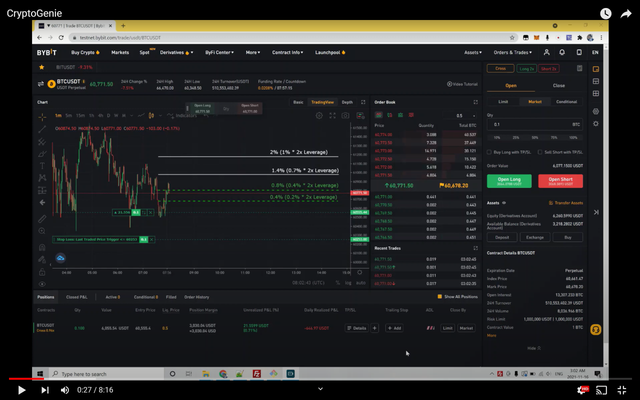The image size is (640, 400).
Task: Switch to the Order History tab
Action: pyautogui.click(x=197, y=297)
